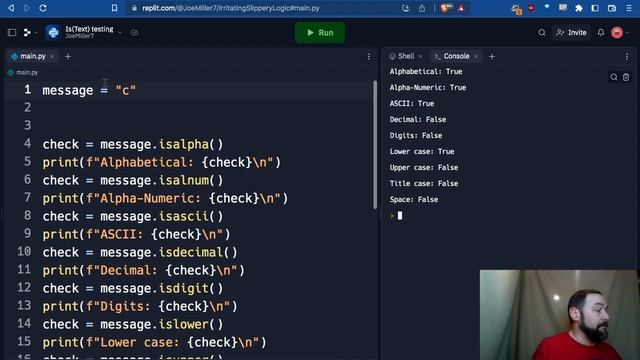Open editor pane options menu
This screenshot has height=360, width=640.
[x=369, y=57]
